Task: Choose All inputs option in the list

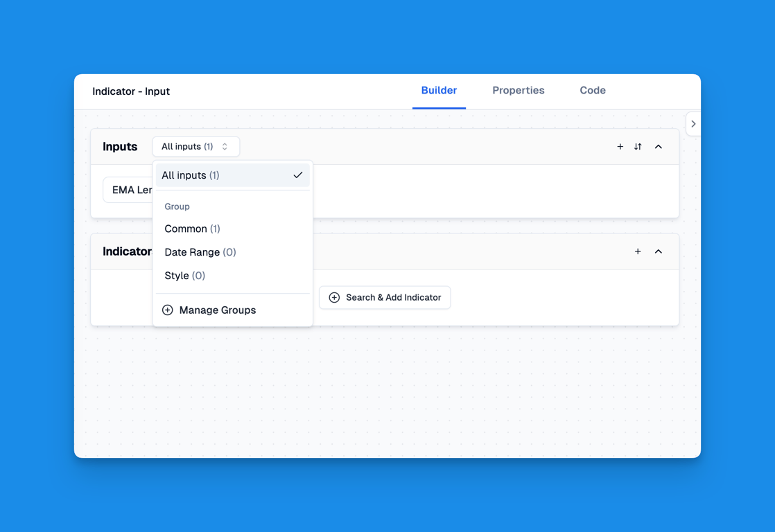Action: [x=191, y=176]
